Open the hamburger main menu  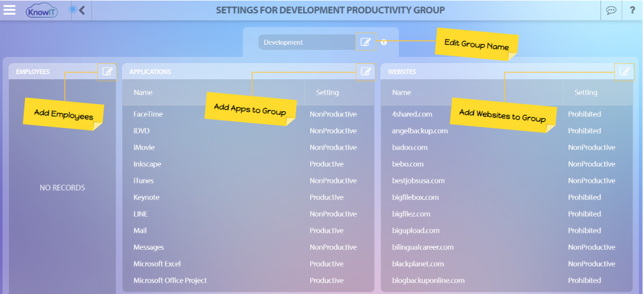10,10
